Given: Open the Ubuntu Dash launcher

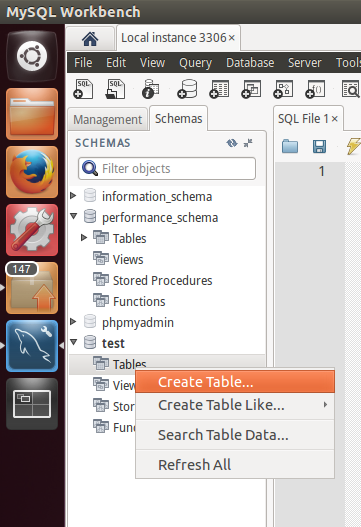Looking at the screenshot, I should (32, 56).
